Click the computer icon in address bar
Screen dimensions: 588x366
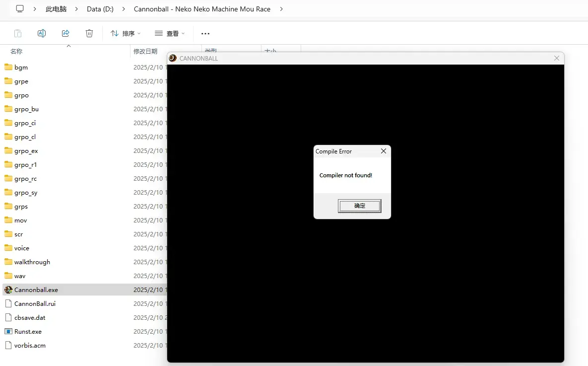click(20, 8)
